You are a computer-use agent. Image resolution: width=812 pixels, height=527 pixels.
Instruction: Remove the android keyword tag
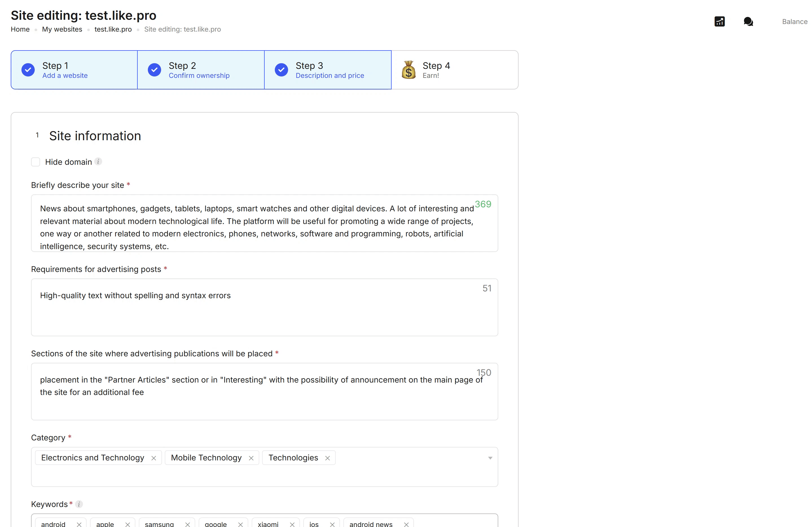[x=79, y=524]
